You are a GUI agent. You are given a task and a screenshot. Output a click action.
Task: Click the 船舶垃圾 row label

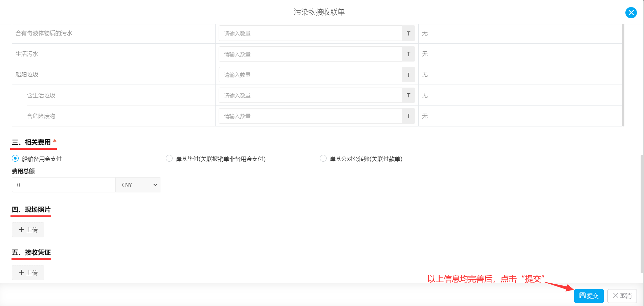point(27,74)
